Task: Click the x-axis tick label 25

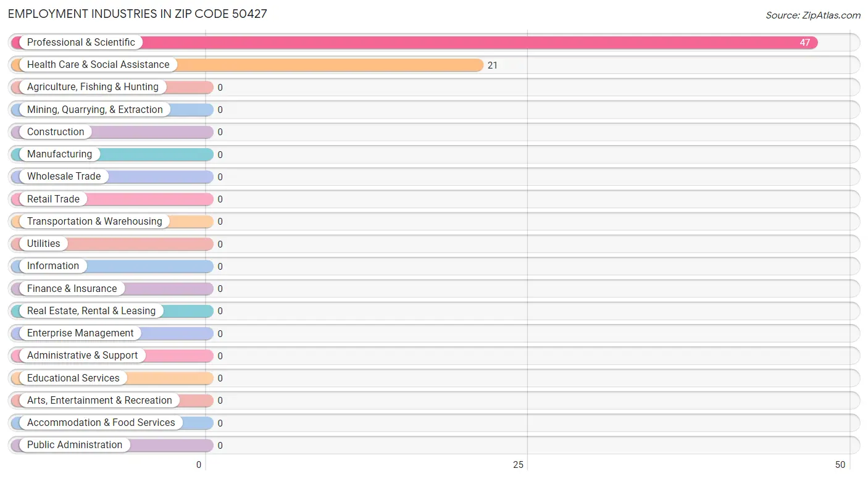Action: point(519,465)
